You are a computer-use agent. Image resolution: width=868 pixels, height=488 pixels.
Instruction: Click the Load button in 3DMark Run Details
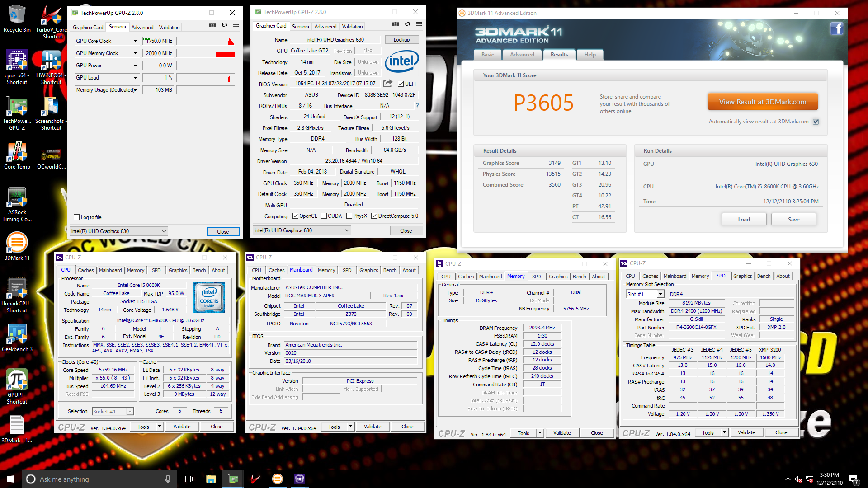(x=744, y=220)
